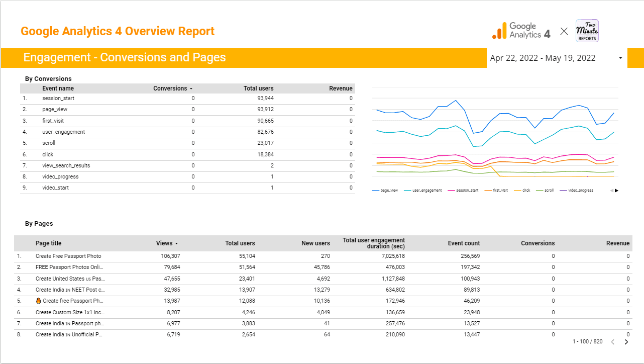Click Total user engagement duration header

pos(374,243)
